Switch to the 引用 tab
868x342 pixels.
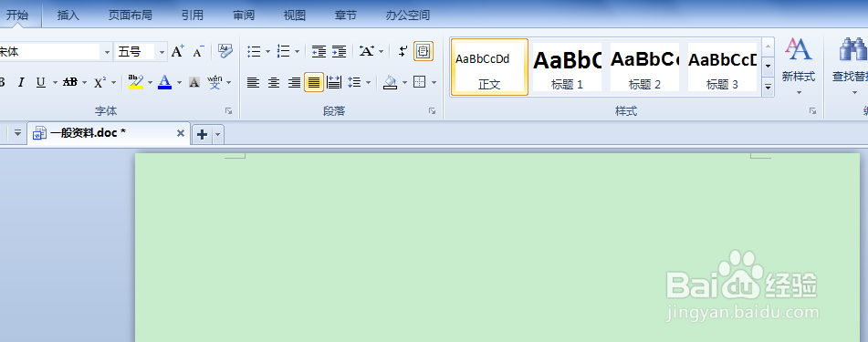click(192, 16)
